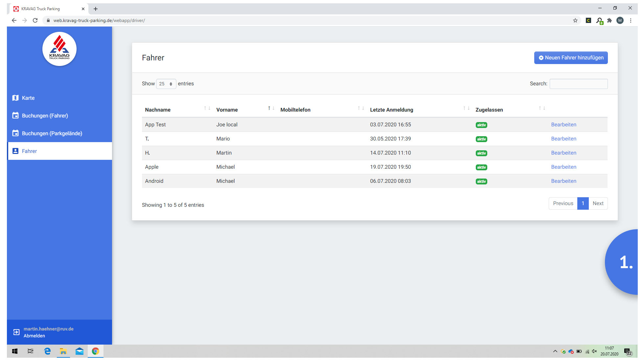Open the Mail app from the taskbar
Viewport: 644px width, 361px height.
(x=79, y=351)
